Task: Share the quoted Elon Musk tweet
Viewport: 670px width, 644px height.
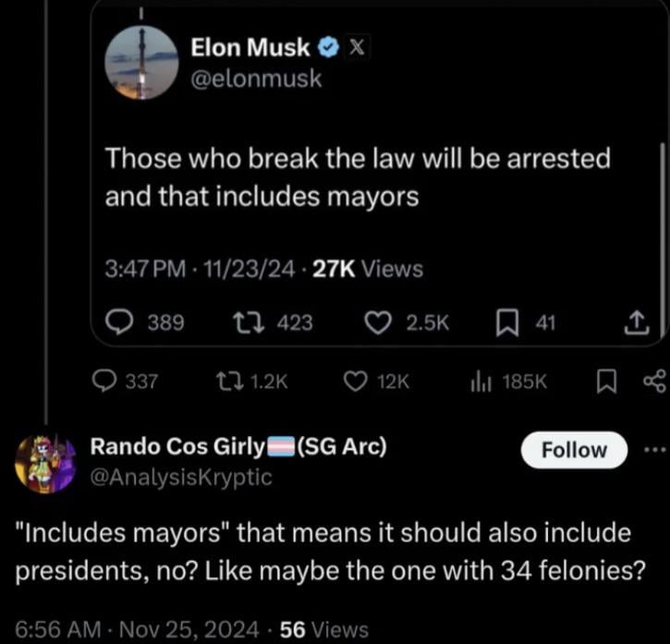Action: pyautogui.click(x=640, y=322)
